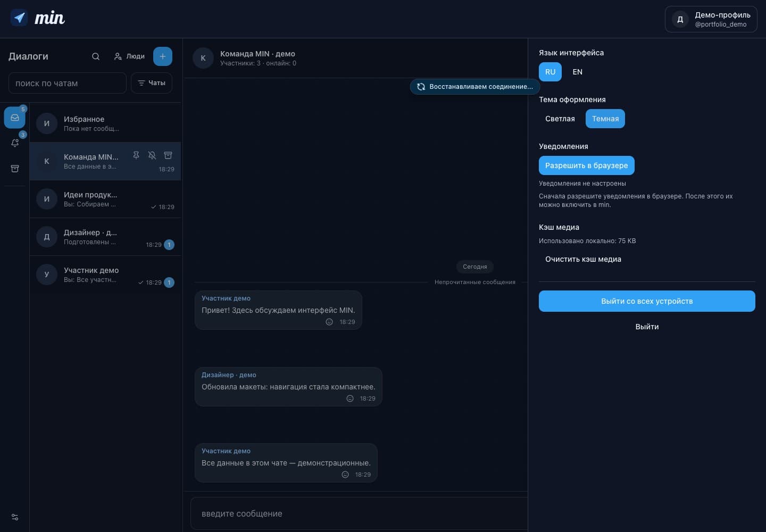Add reaction to 'Обновила макеты' message
Image resolution: width=766 pixels, height=532 pixels.
click(350, 398)
